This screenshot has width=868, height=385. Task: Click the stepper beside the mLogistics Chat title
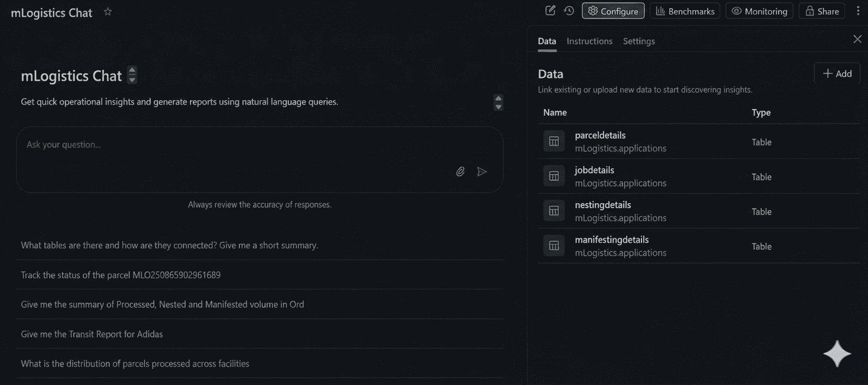(132, 75)
